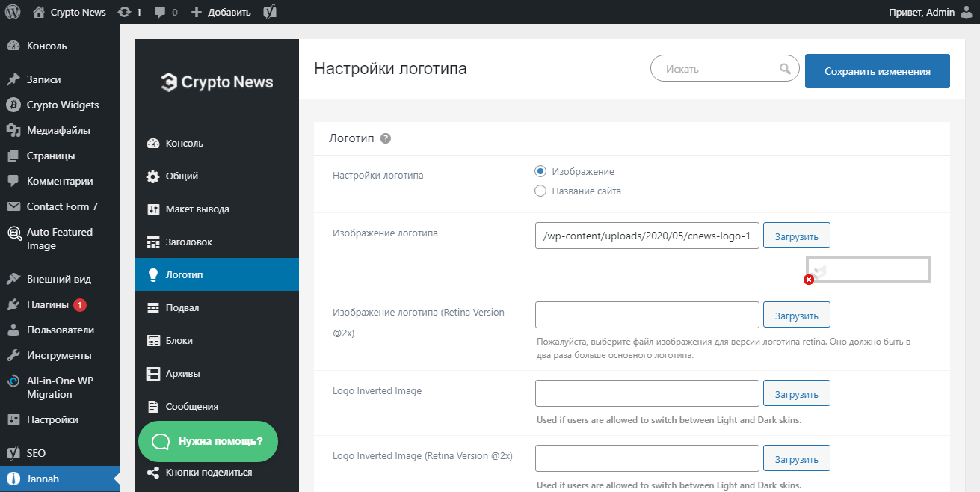This screenshot has height=492, width=980.
Task: Click the Retina logo image input field
Action: [647, 315]
